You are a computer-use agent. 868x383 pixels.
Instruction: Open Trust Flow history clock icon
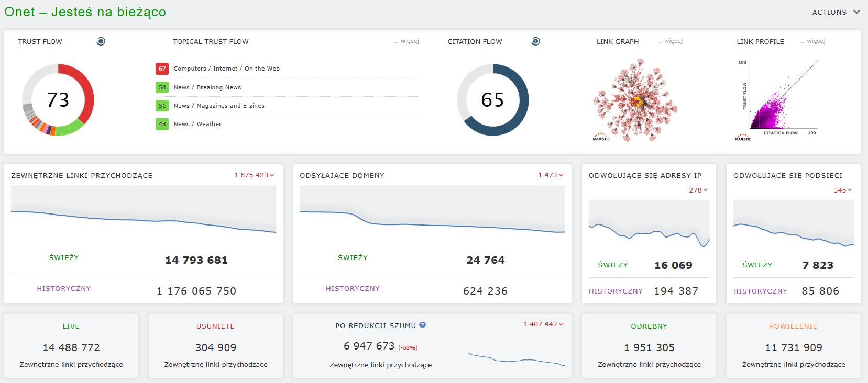101,41
